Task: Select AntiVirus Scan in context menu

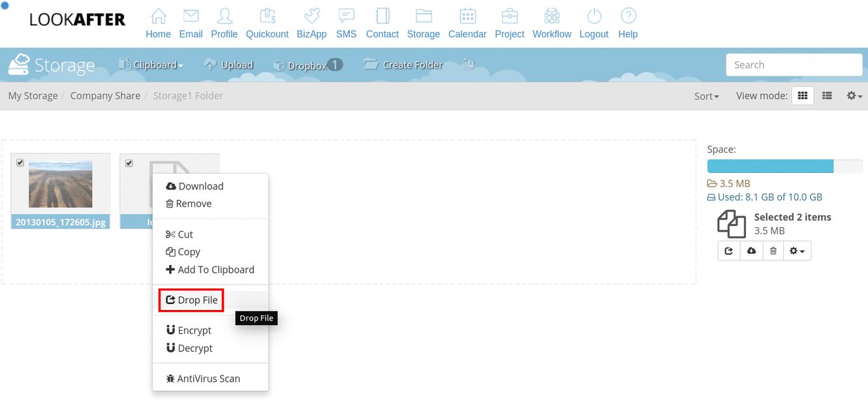Action: tap(203, 379)
